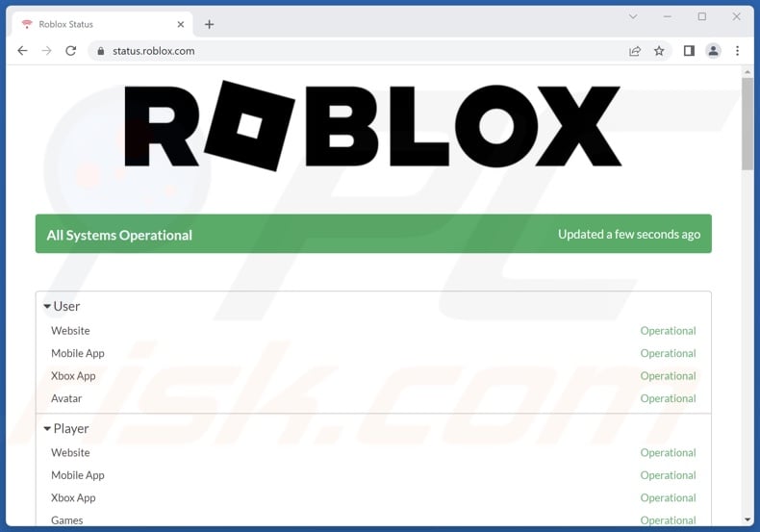Viewport: 760px width, 532px height.
Task: Select the Avatar component row
Action: pyautogui.click(x=373, y=398)
